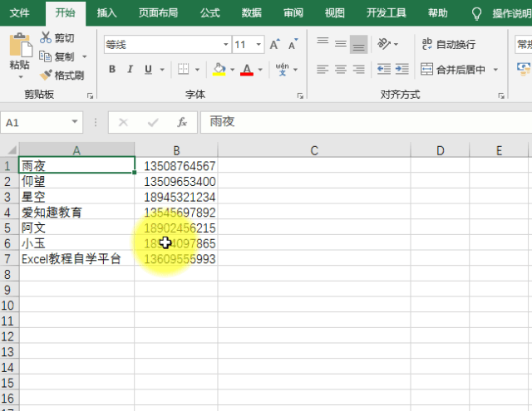532x411 pixels.
Task: Switch to the 公式 Formulas tab
Action: click(x=210, y=13)
